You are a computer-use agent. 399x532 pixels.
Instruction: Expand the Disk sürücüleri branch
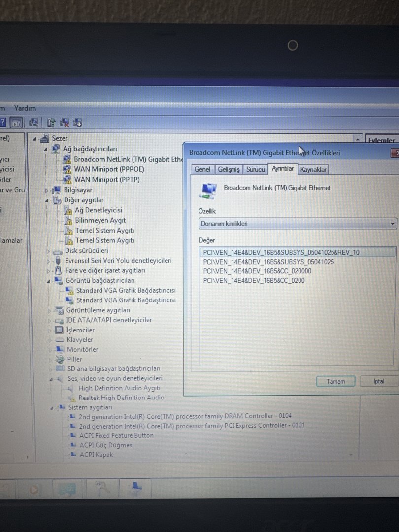(48, 251)
